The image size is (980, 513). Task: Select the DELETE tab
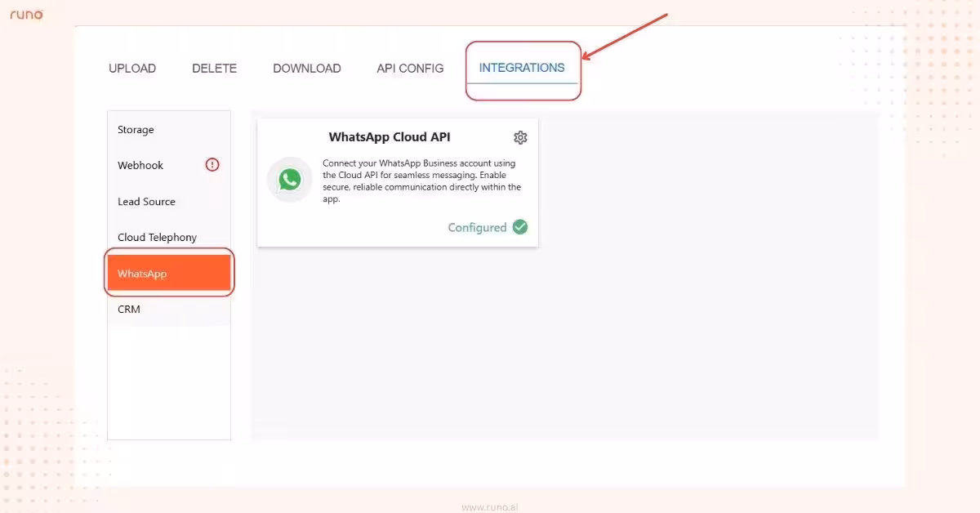[214, 69]
